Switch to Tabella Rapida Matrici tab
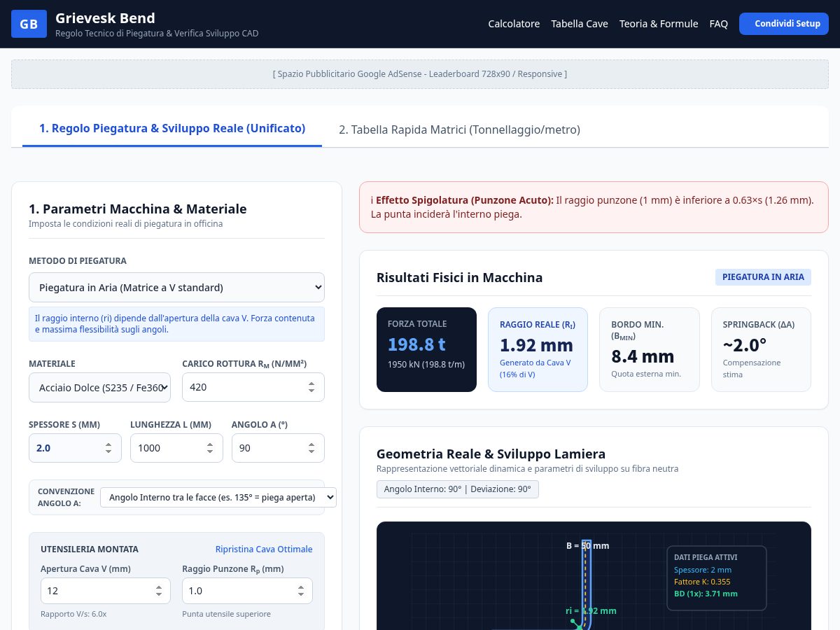 tap(459, 129)
